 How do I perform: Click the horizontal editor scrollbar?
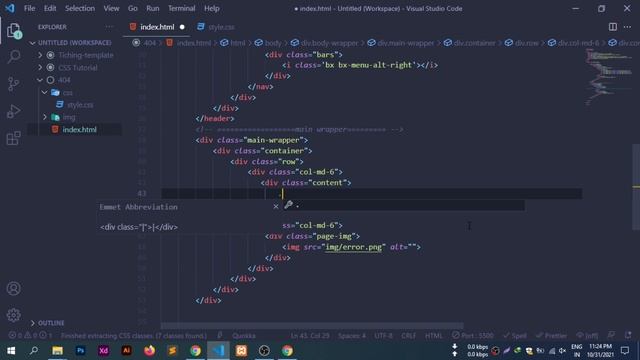[x=312, y=326]
